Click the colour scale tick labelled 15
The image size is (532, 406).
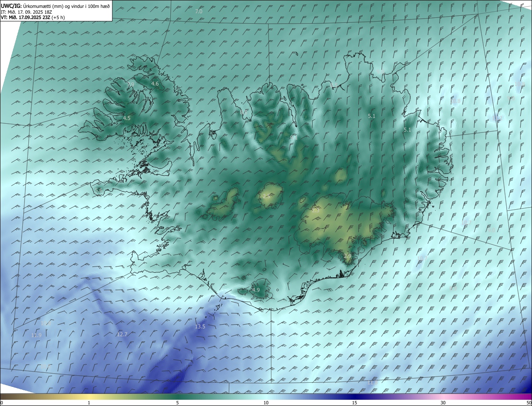[x=355, y=403]
